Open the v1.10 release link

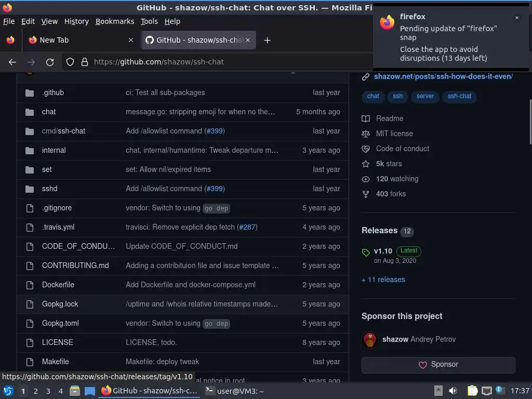pyautogui.click(x=383, y=251)
